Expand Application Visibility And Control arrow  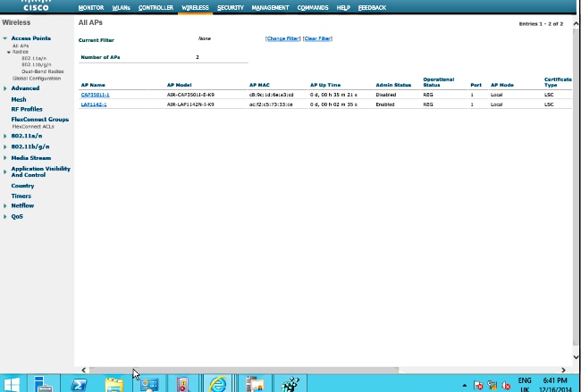(x=4, y=171)
